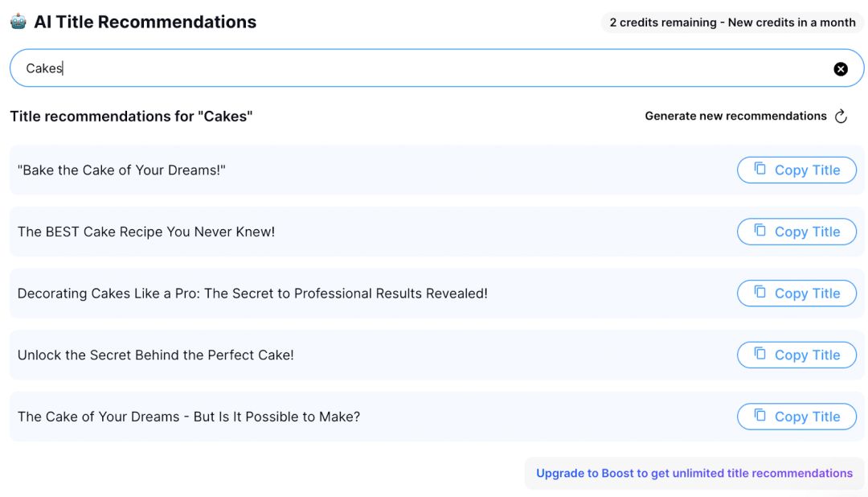The image size is (868, 497).
Task: Copy Title for The BEST Cake Recipe You Never Knew
Action: (x=796, y=232)
